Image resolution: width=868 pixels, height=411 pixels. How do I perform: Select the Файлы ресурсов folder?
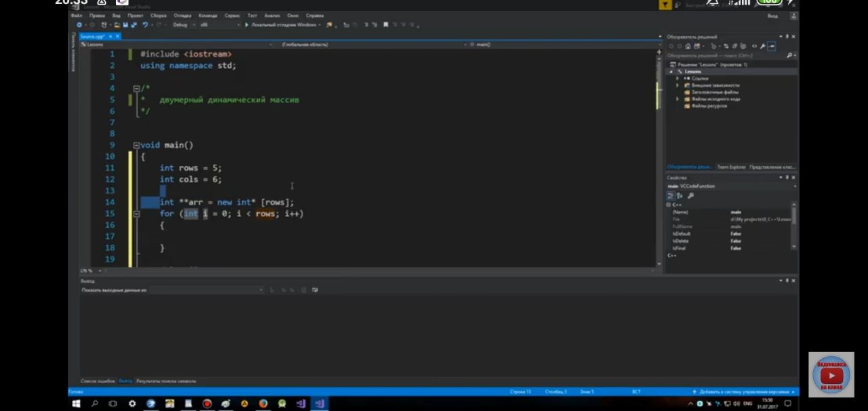[709, 106]
